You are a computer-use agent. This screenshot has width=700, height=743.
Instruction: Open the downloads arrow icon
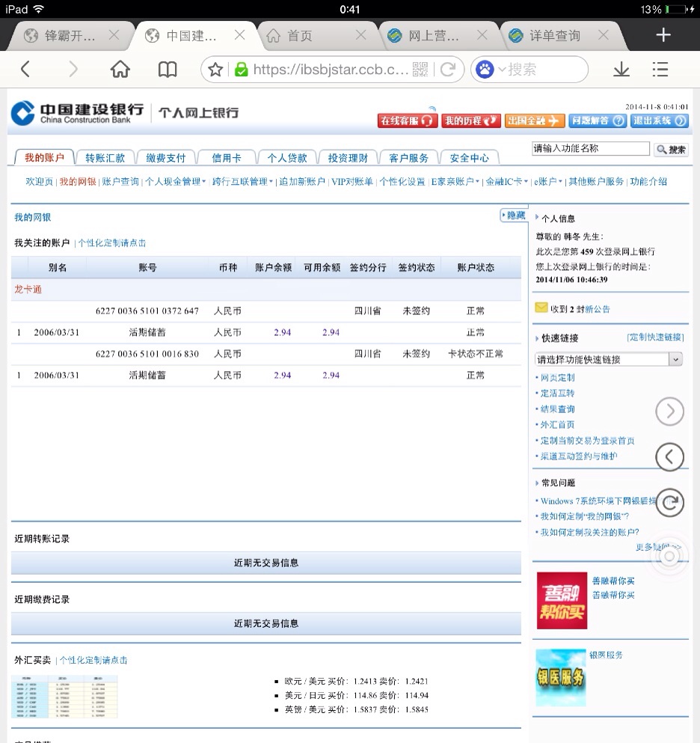(621, 70)
